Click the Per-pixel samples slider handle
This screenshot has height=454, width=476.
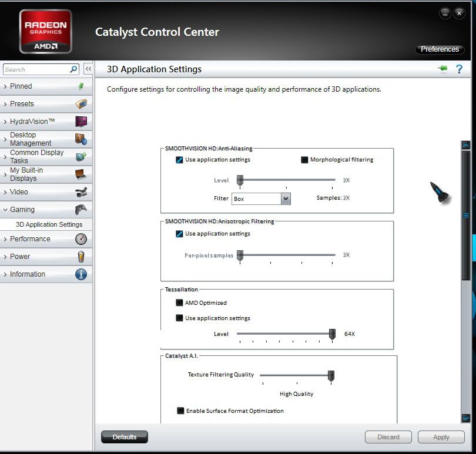240,255
